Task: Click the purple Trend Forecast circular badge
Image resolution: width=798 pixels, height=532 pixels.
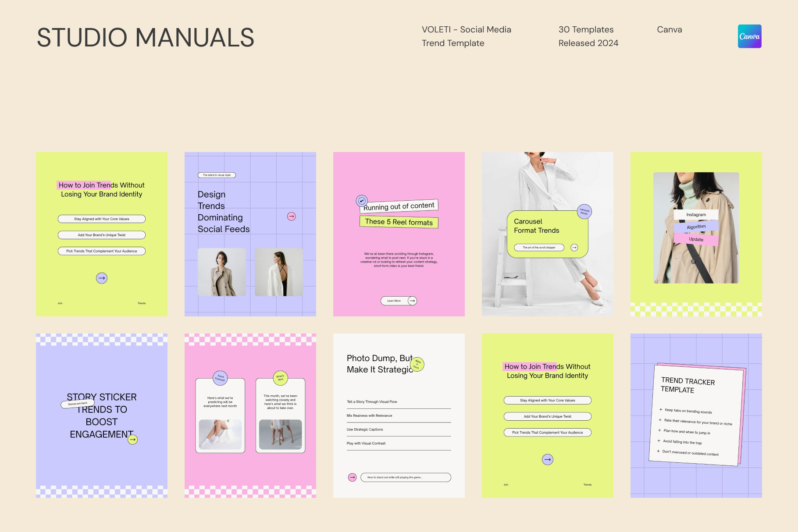Action: 220,378
